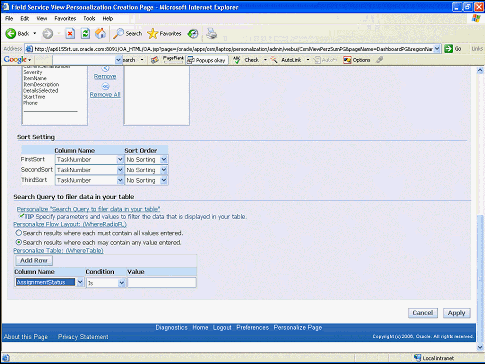This screenshot has height=364, width=485.
Task: Select Severity in available columns list
Action: pos(33,72)
